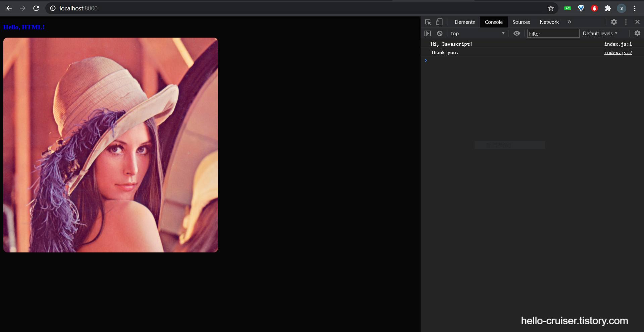Open the red hand blocker extension
The height and width of the screenshot is (332, 644).
point(594,8)
